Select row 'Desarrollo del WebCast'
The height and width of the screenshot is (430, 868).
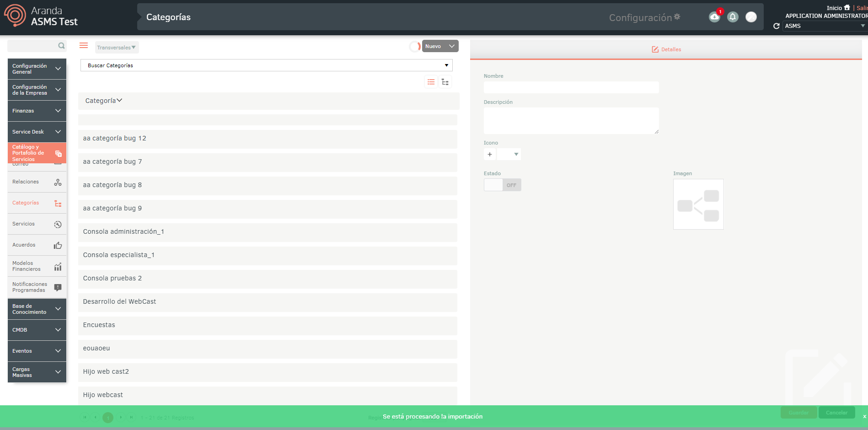268,302
